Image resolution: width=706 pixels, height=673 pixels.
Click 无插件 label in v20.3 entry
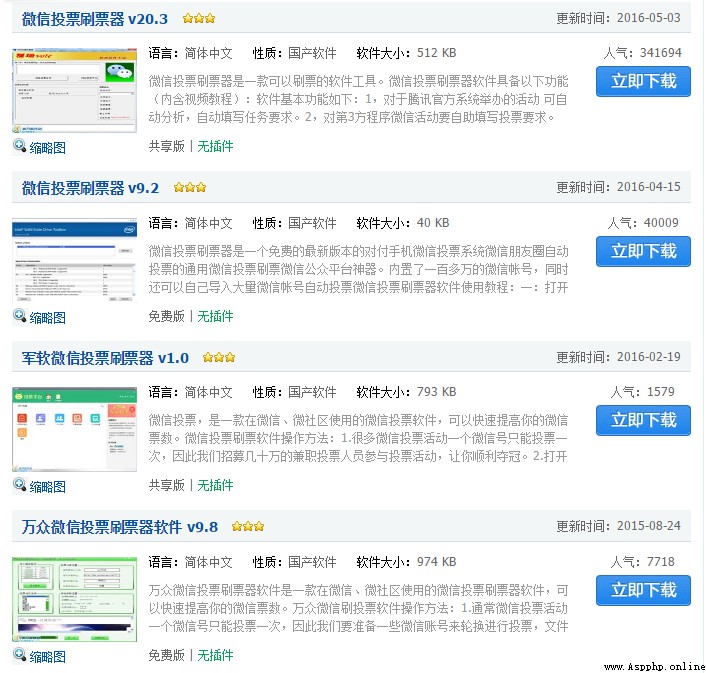[215, 146]
